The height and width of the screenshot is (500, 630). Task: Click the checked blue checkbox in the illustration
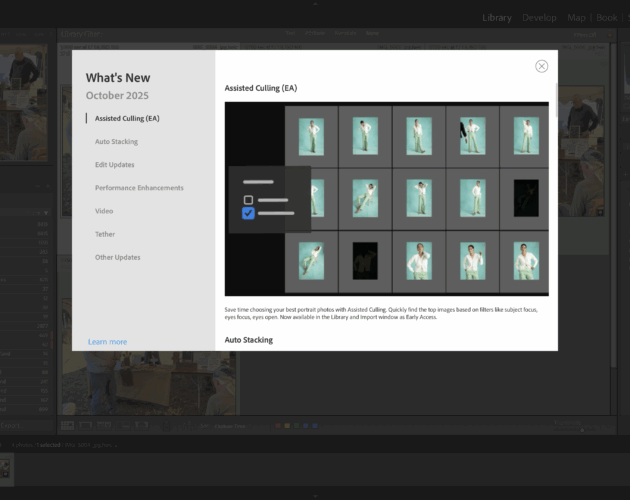(248, 213)
